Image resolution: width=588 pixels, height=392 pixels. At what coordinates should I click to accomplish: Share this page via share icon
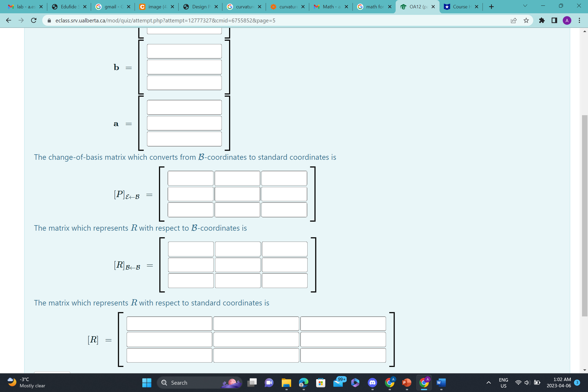(513, 20)
